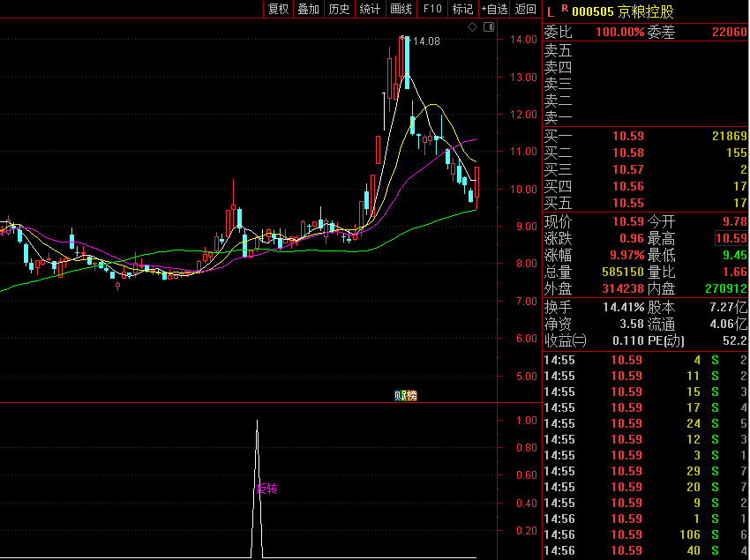Click the 14.00 price axis label
The height and width of the screenshot is (560, 750).
523,40
